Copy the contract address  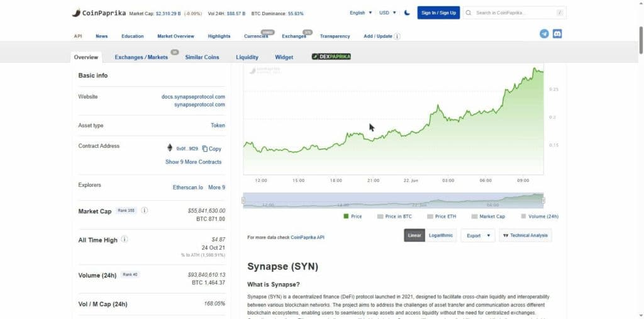pyautogui.click(x=211, y=149)
